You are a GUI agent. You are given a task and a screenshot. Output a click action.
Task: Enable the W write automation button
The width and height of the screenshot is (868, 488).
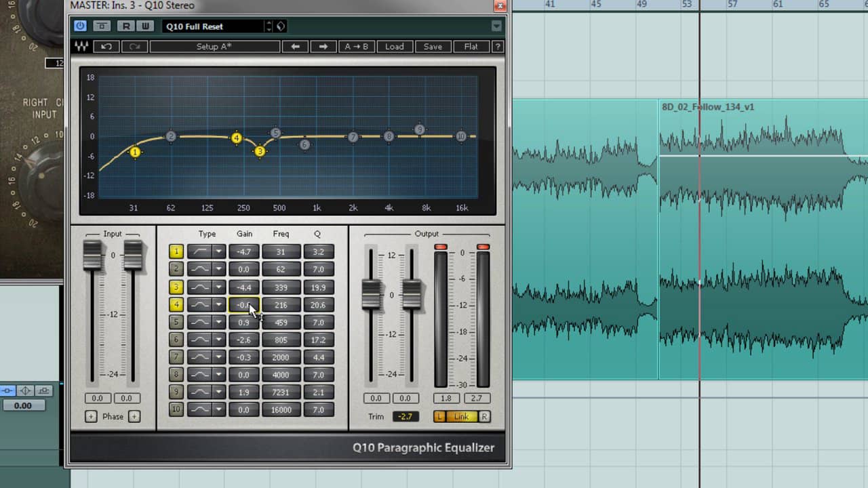pos(144,26)
